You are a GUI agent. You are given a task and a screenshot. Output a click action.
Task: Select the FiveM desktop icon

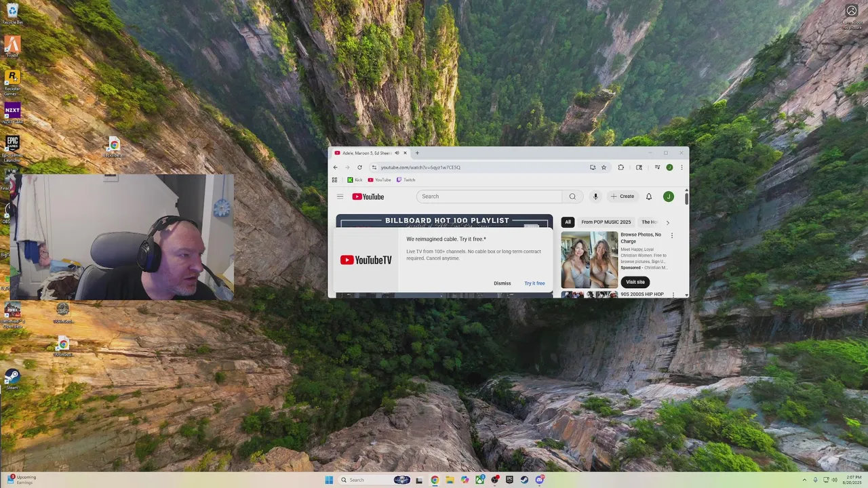(x=12, y=47)
